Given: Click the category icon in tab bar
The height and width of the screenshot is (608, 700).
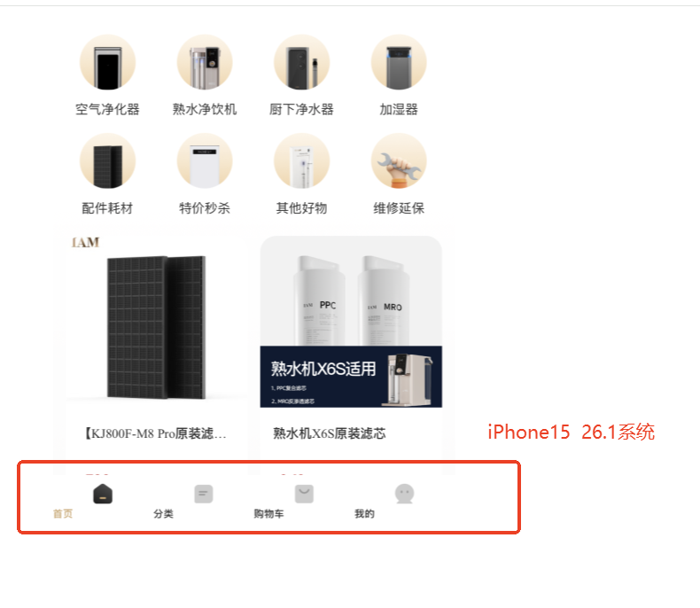Looking at the screenshot, I should coord(204,495).
